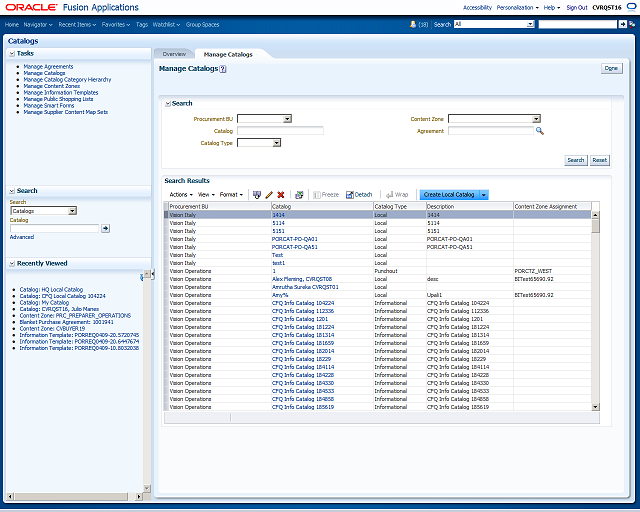Open the Create Local Catalog dropdown arrow
The height and width of the screenshot is (512, 640).
point(484,195)
